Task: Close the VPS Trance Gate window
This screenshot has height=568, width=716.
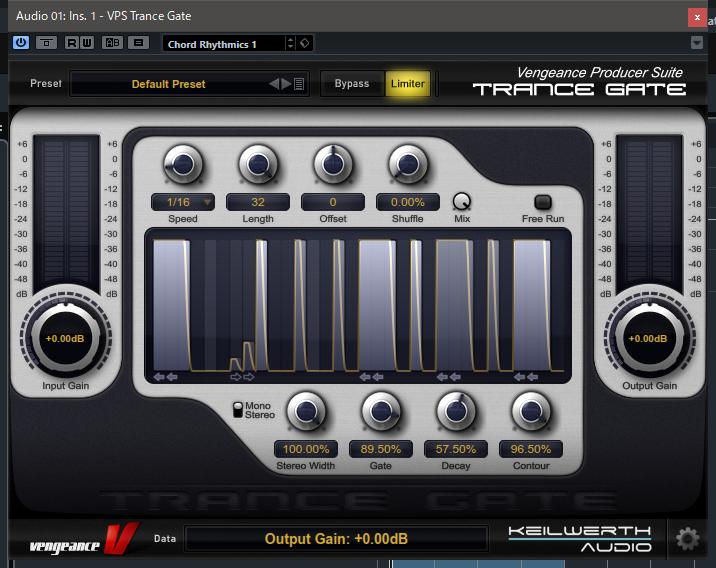Action: [x=697, y=17]
